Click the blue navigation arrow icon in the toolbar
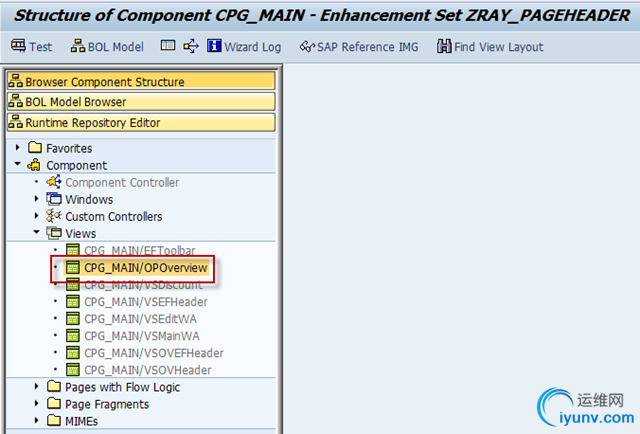640x434 pixels. coord(191,46)
